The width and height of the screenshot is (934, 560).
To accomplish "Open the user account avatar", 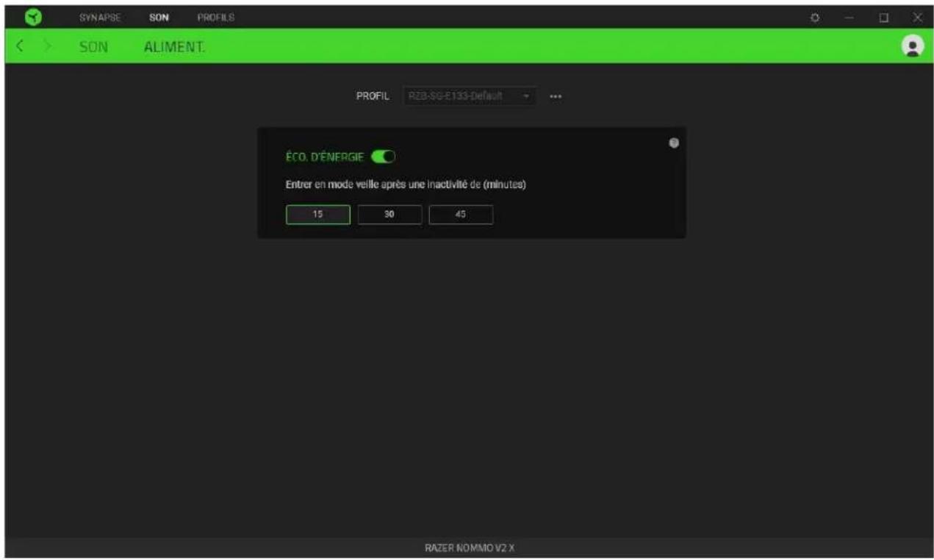I will 913,46.
